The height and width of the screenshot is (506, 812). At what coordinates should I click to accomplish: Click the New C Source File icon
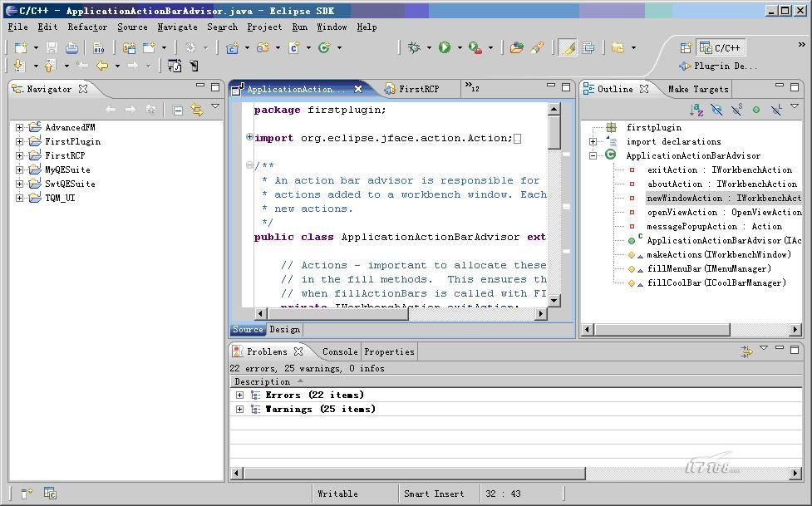(294, 47)
